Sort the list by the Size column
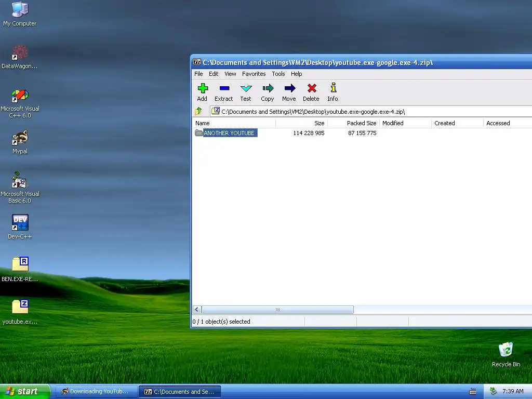This screenshot has width=532, height=399. [302, 123]
